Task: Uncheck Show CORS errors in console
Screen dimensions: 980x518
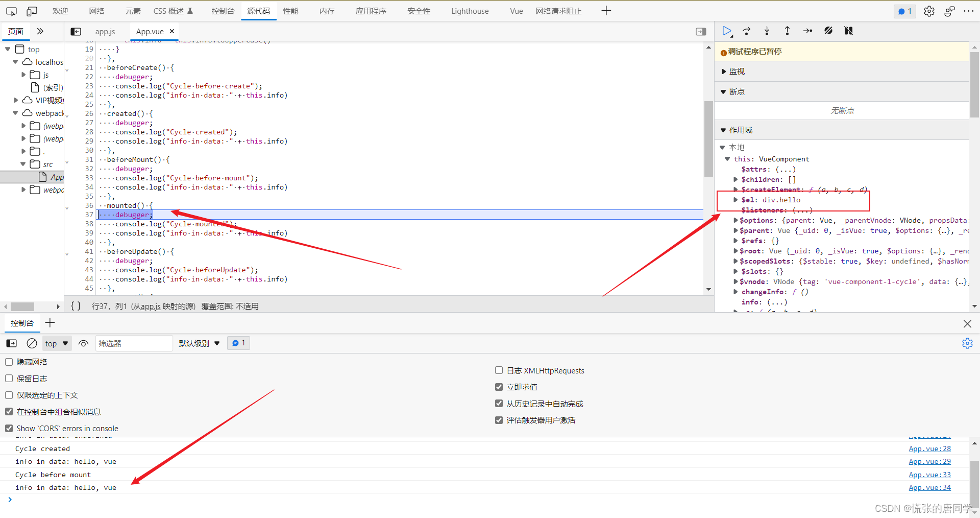Action: 9,428
